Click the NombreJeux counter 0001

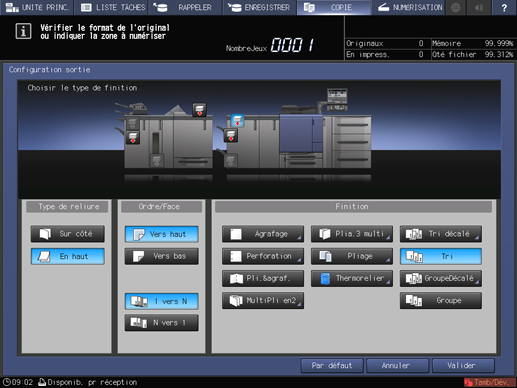[292, 45]
